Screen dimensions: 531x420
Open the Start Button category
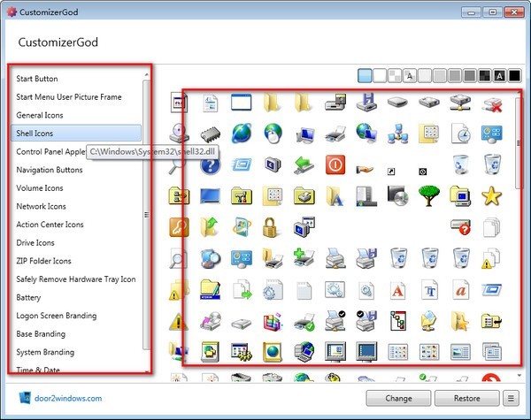point(37,79)
